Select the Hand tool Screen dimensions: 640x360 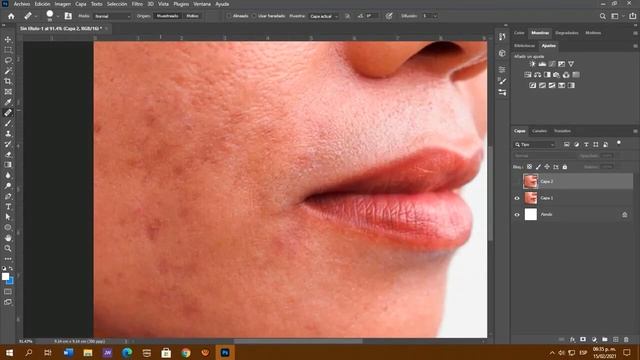(8, 238)
